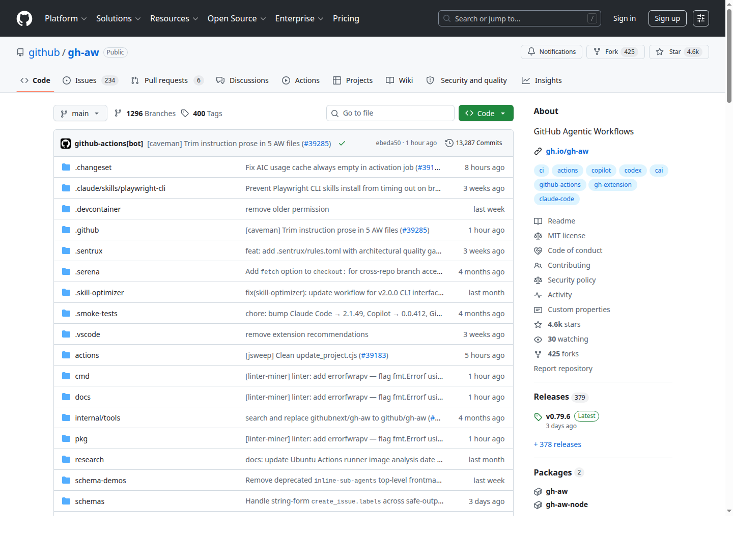The width and height of the screenshot is (733, 560).
Task: Click the green commit status checkmark
Action: [x=342, y=144]
